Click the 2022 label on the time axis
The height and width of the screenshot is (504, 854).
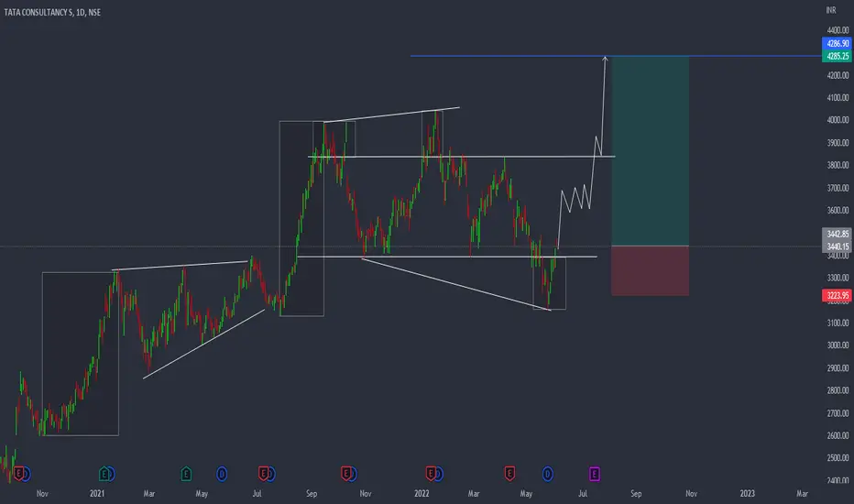coord(422,494)
